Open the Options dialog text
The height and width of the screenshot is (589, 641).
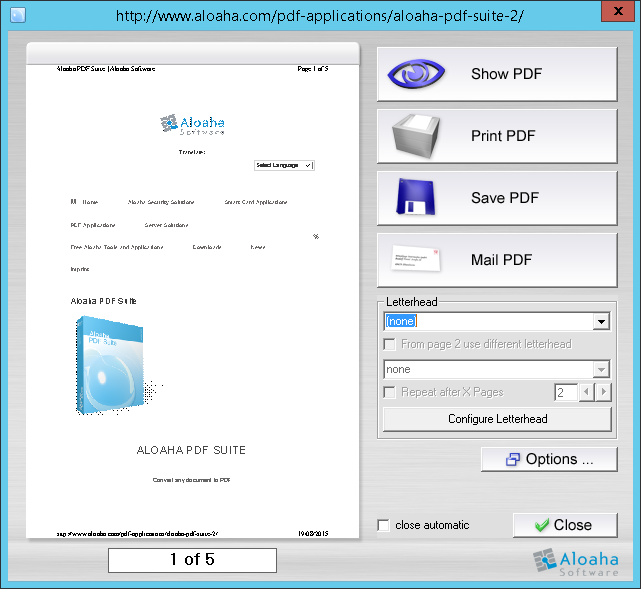(560, 459)
